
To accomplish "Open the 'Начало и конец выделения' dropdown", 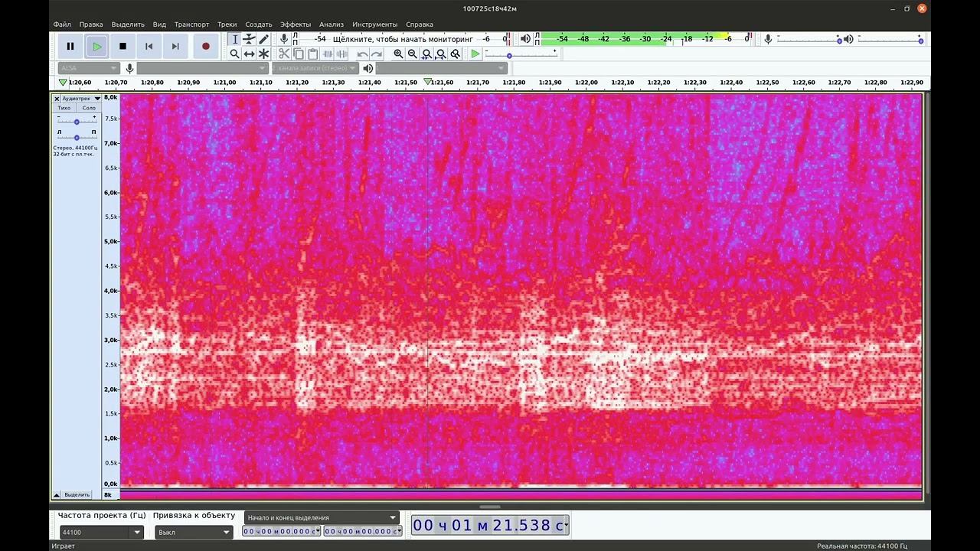I will click(x=322, y=517).
